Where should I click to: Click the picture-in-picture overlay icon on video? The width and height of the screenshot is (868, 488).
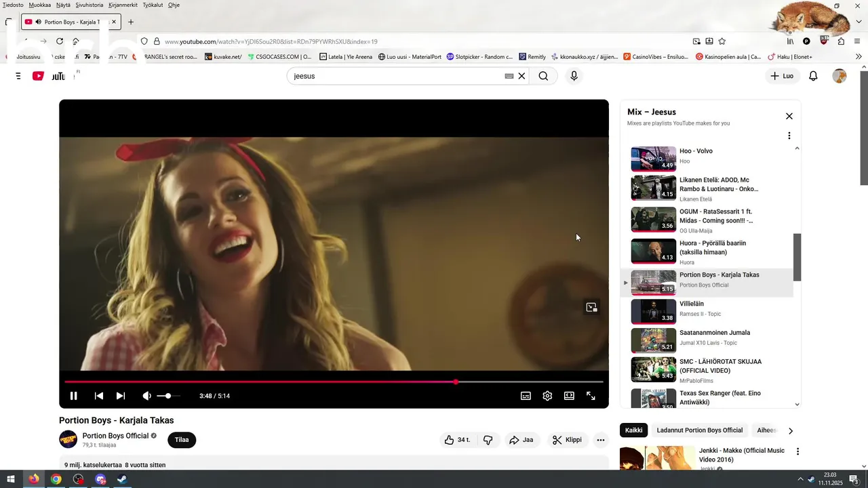coord(591,308)
